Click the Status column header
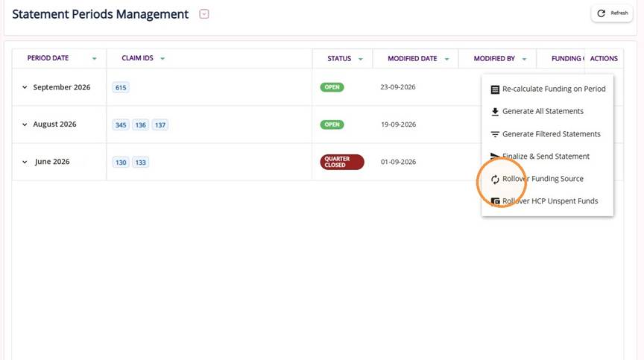Viewport: 644px width, 360px height. click(x=339, y=59)
